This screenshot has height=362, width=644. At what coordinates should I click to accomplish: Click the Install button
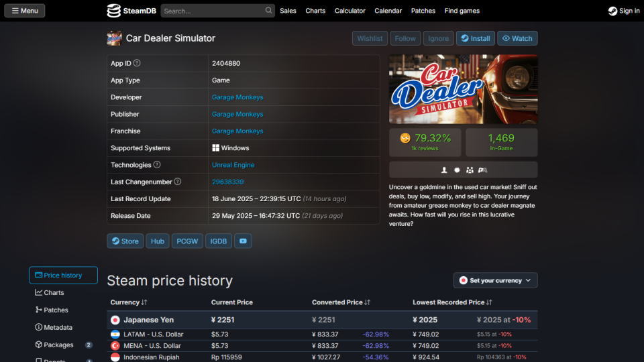tap(475, 38)
